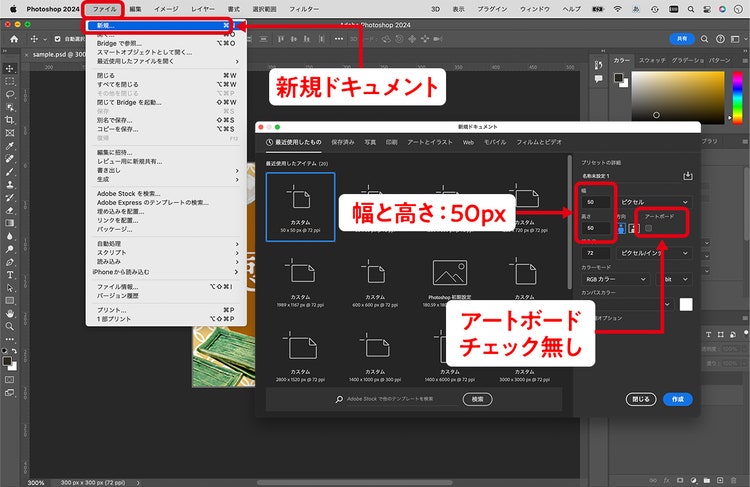Click the width input field

coord(596,202)
